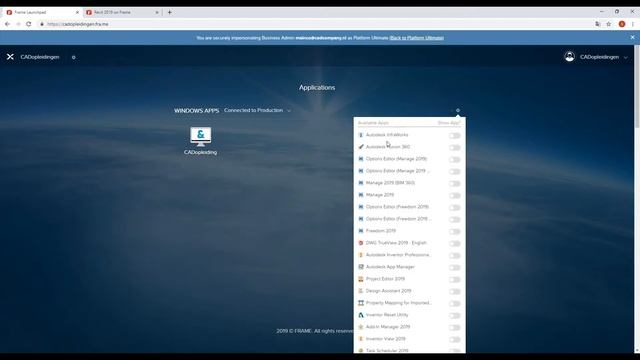Click the Project Editor 2019 icon

[361, 279]
